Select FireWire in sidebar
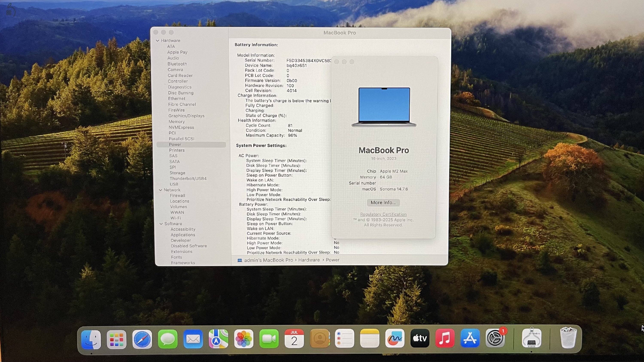644x362 pixels. click(176, 110)
